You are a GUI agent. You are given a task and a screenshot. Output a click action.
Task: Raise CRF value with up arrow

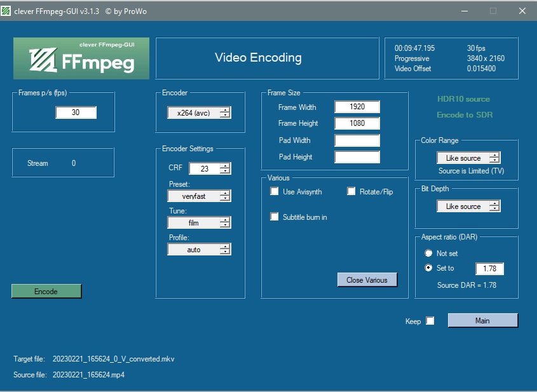coord(225,166)
